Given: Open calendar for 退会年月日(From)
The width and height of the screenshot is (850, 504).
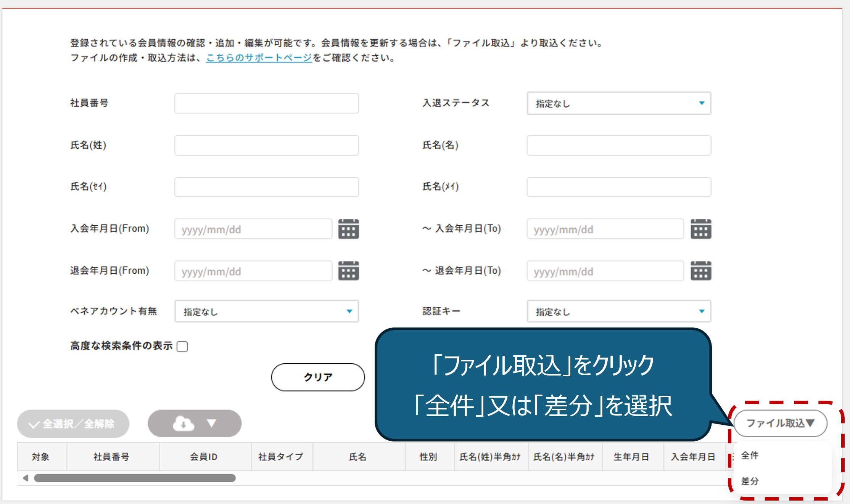Looking at the screenshot, I should click(348, 271).
